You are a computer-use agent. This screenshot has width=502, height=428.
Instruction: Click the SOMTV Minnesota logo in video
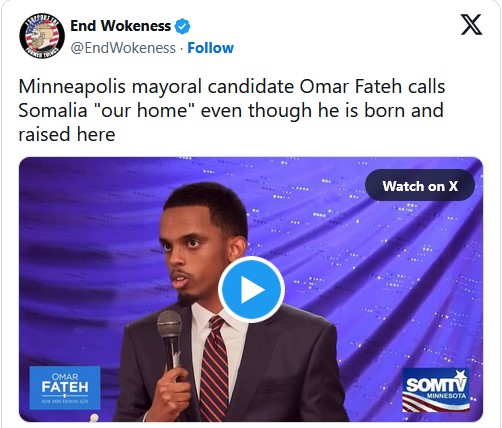coord(436,390)
